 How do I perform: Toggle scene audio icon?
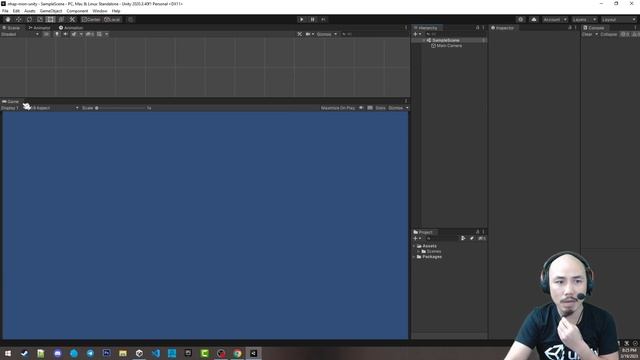(x=65, y=34)
